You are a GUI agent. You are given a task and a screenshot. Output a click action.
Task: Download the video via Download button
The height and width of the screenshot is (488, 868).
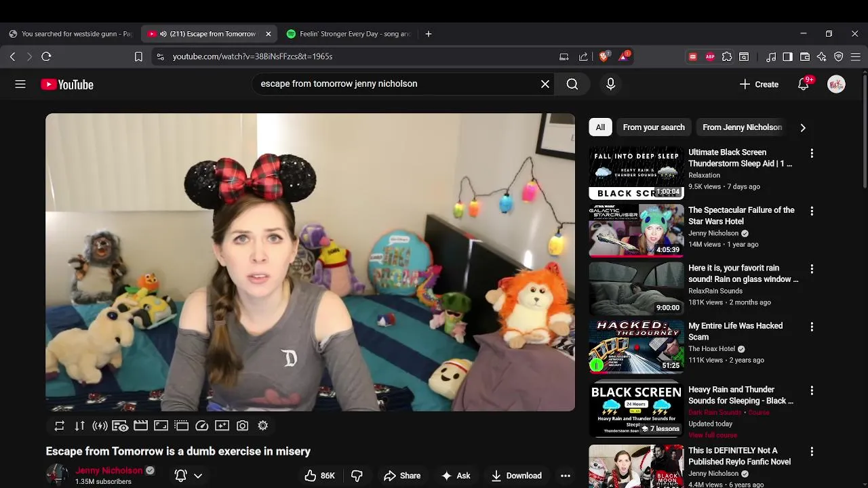517,476
